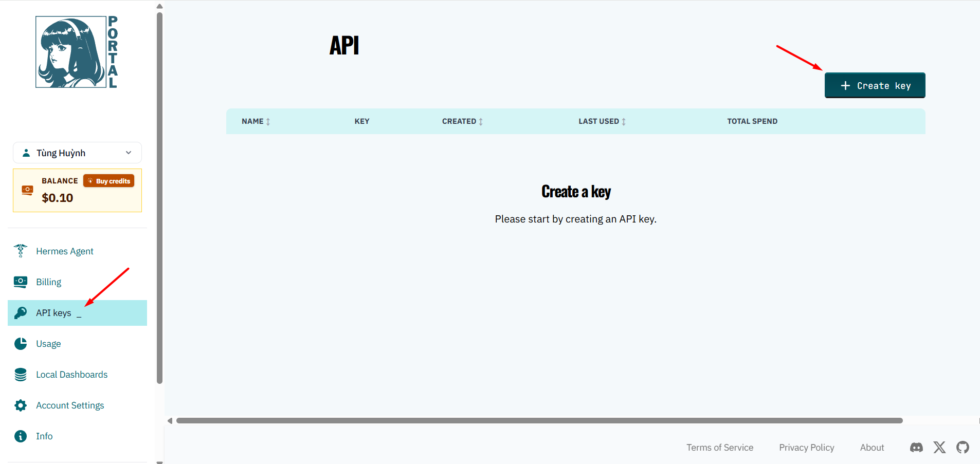Sort the table by CREATED column

[x=462, y=121]
